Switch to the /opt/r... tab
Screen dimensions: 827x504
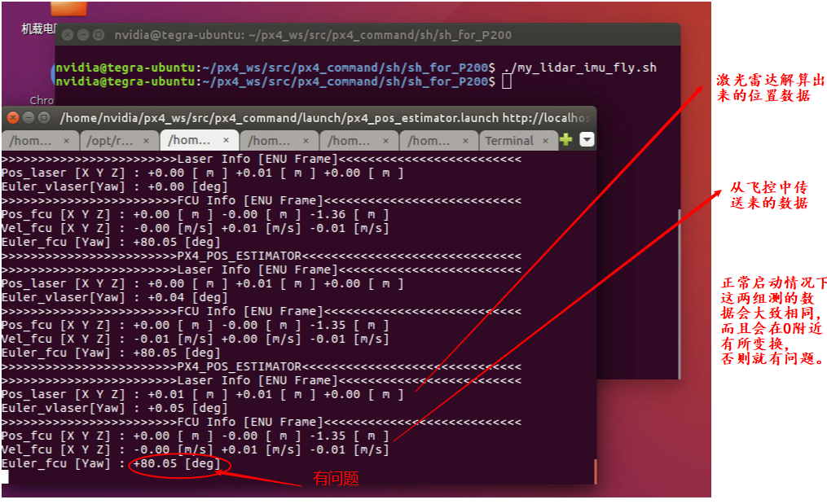pos(119,141)
